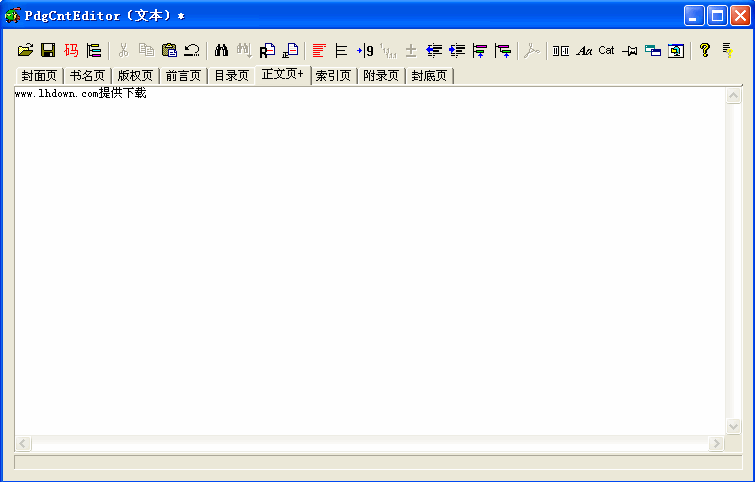Click the red 码 encoding icon

coord(71,50)
